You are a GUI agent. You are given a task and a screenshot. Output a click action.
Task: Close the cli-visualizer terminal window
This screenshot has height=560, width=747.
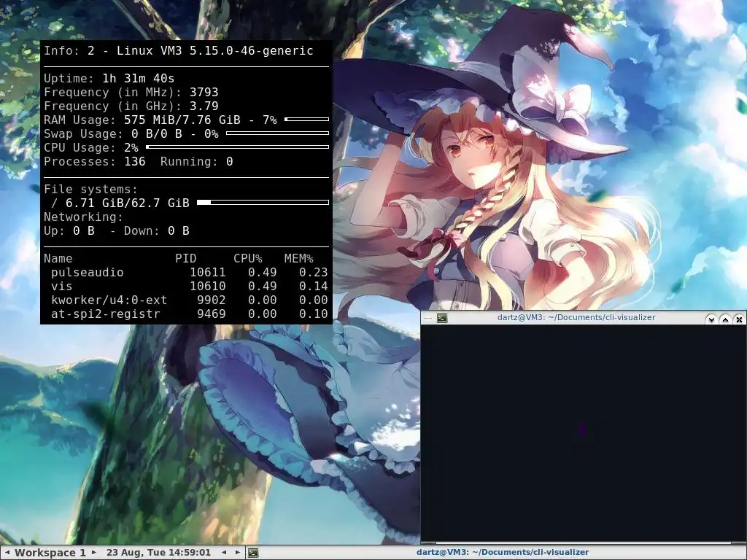[739, 319]
